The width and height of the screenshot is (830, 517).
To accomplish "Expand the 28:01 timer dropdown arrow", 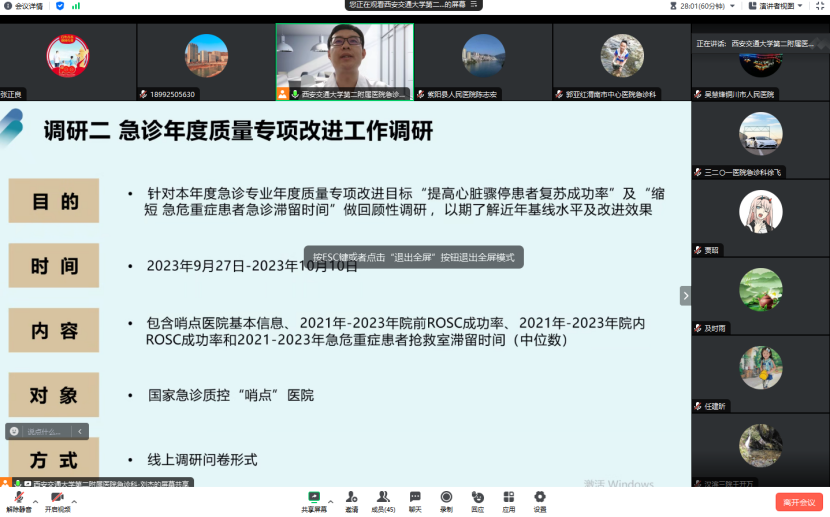I will click(733, 6).
